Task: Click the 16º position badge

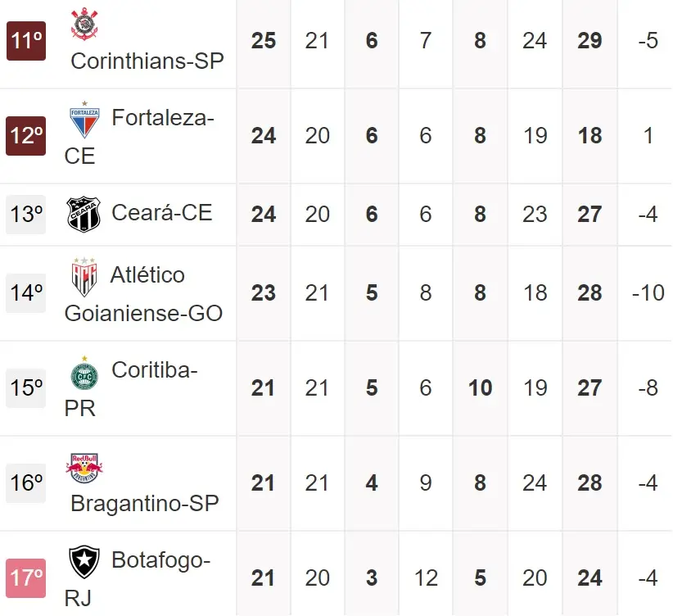Action: coord(26,483)
